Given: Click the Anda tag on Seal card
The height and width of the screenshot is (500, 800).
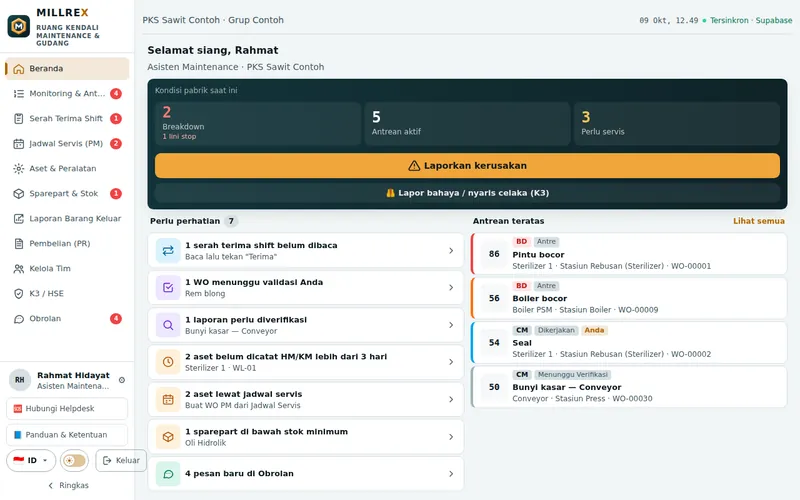Looking at the screenshot, I should point(594,331).
